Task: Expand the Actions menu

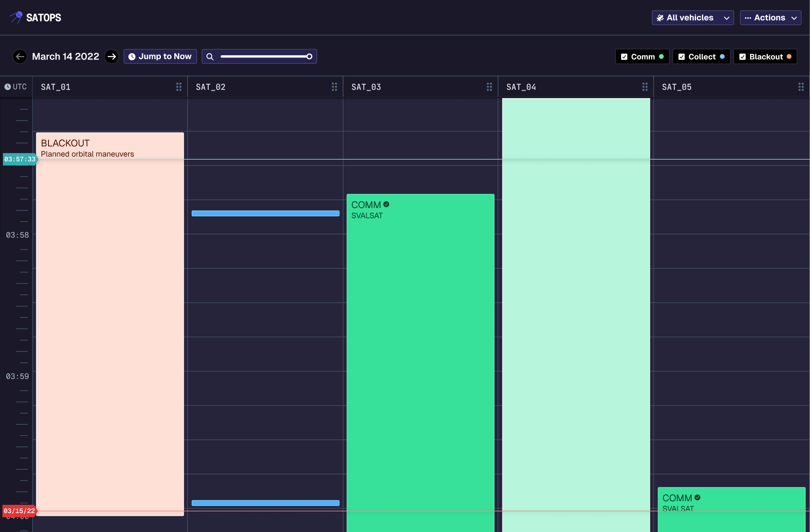Action: click(770, 18)
